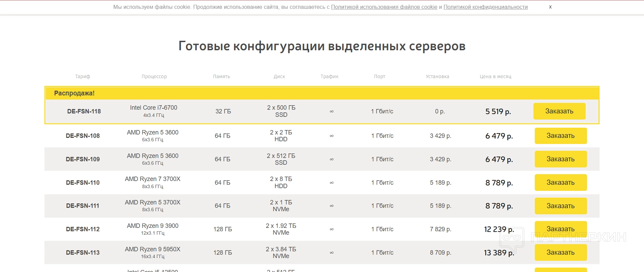644x272 pixels.
Task: Select tariff name DE-FSN-113
Action: [x=83, y=252]
